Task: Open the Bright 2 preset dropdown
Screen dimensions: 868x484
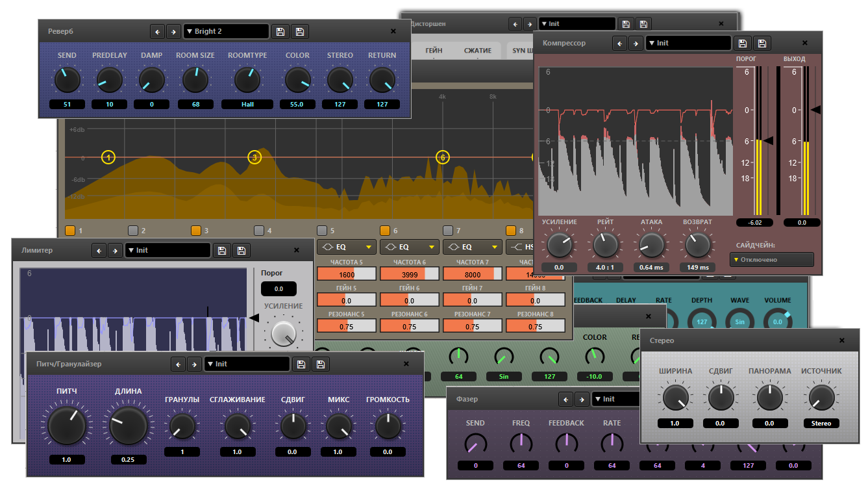Action: pyautogui.click(x=225, y=31)
